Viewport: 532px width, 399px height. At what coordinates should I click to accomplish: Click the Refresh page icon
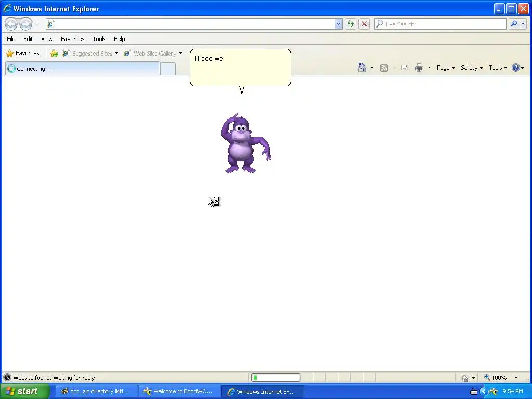[x=351, y=24]
